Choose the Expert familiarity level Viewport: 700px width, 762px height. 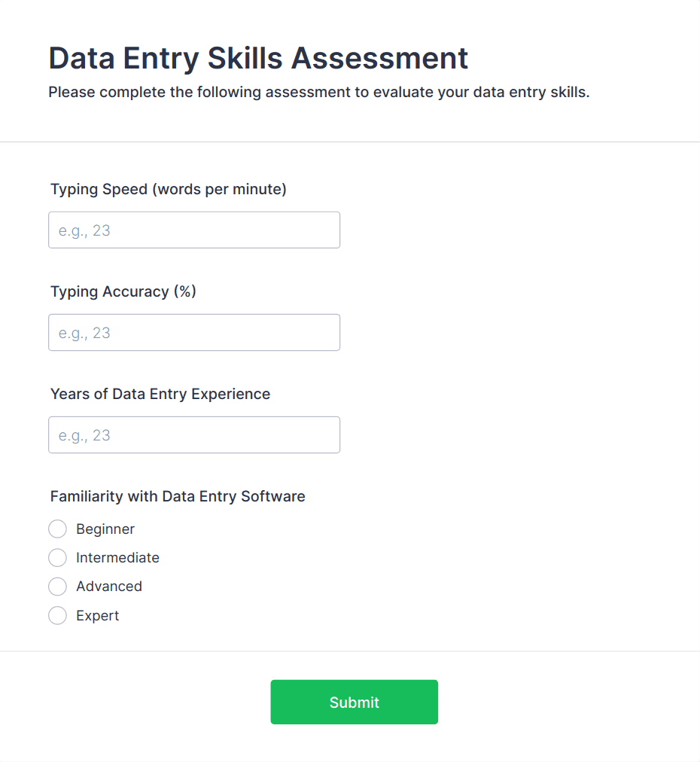coord(57,615)
